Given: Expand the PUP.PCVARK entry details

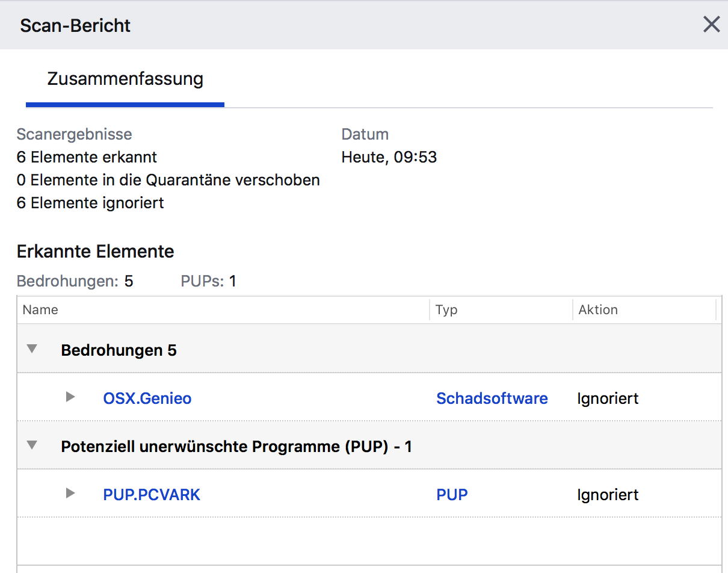Looking at the screenshot, I should [x=70, y=494].
